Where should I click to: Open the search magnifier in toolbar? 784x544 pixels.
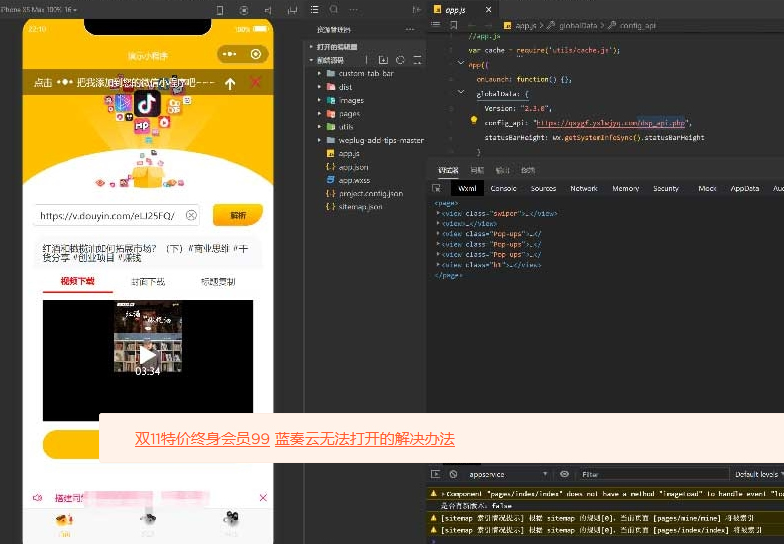pyautogui.click(x=334, y=10)
